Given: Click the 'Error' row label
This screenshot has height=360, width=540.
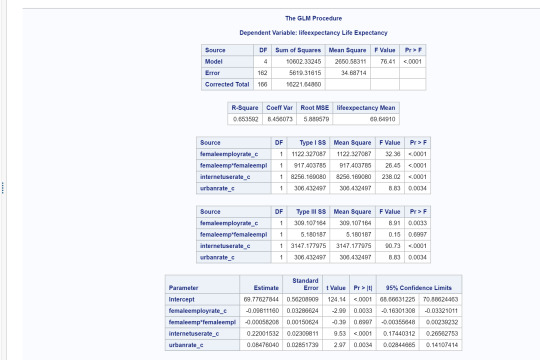Looking at the screenshot, I should [212, 73].
